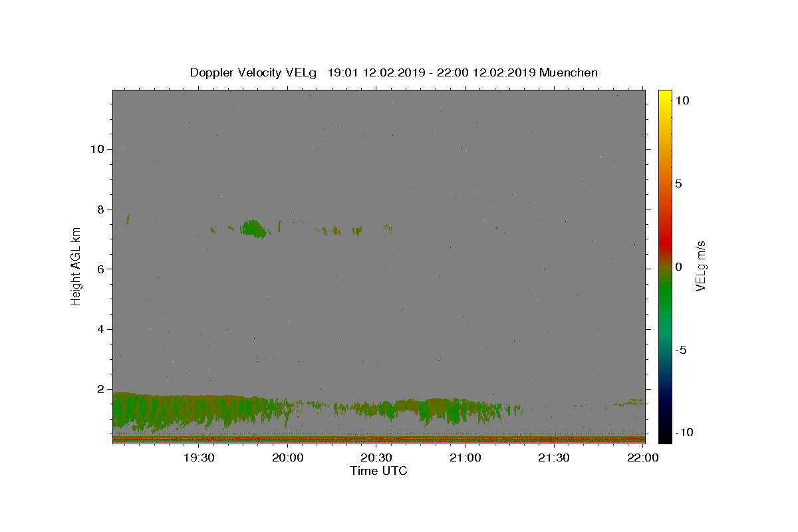Click the colorbar value '0'

678,267
